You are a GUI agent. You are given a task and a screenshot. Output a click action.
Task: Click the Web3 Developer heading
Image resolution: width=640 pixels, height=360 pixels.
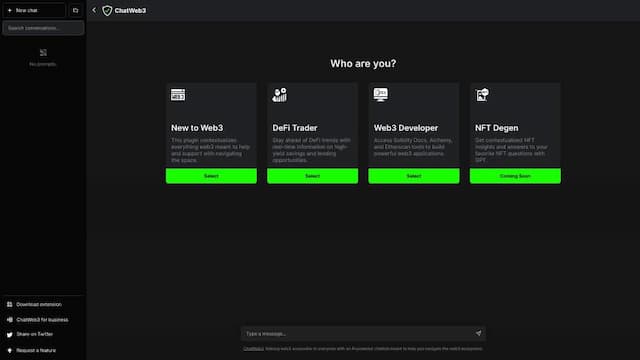tap(406, 128)
